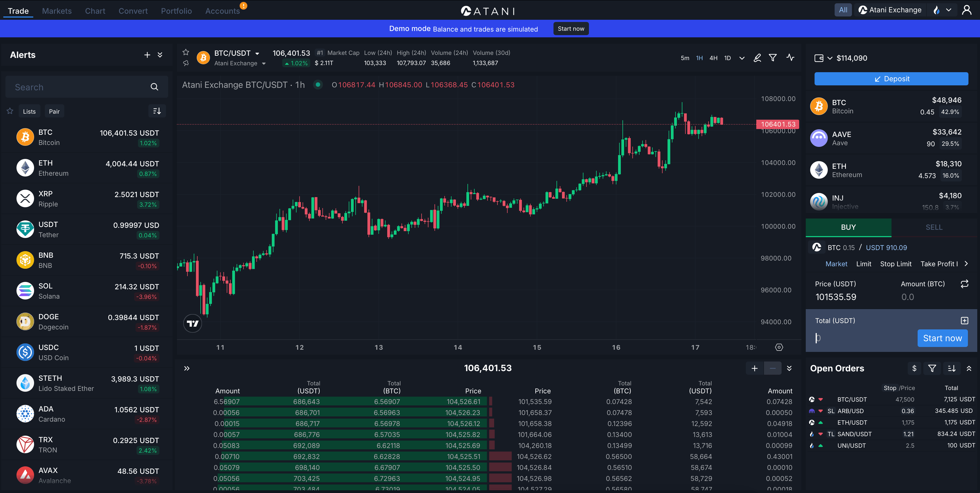Click the chart settings gear icon
This screenshot has width=980, height=493.
[x=779, y=347]
